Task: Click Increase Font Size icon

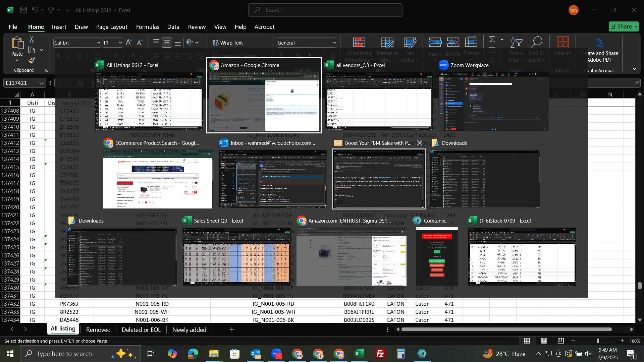Action: click(x=129, y=43)
